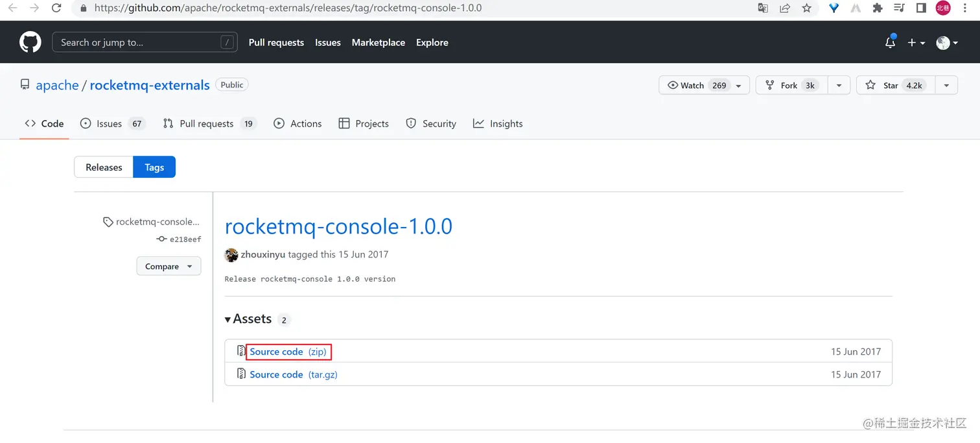Open the browser side panel icon
This screenshot has height=443, width=980.
pyautogui.click(x=921, y=8)
